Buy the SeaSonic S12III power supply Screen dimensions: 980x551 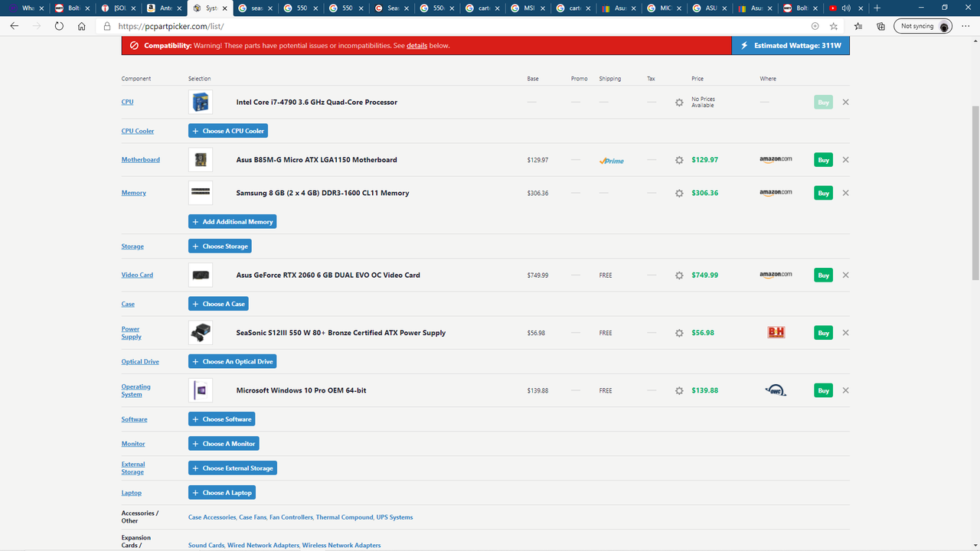click(823, 333)
